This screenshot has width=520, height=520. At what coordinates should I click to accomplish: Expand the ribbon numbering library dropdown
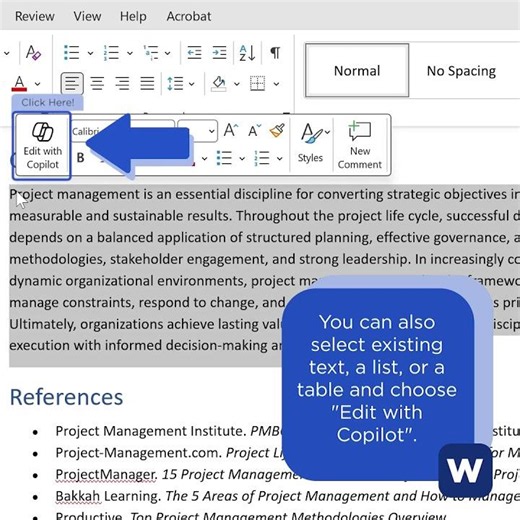(x=130, y=53)
